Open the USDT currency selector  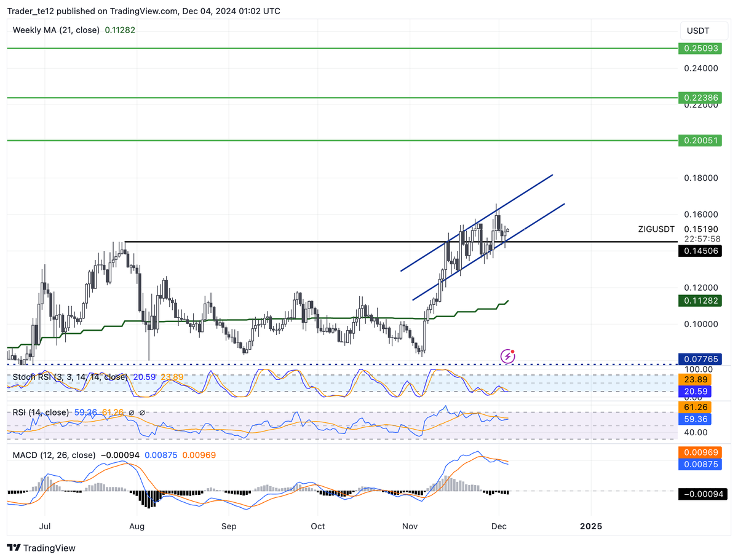(x=704, y=31)
